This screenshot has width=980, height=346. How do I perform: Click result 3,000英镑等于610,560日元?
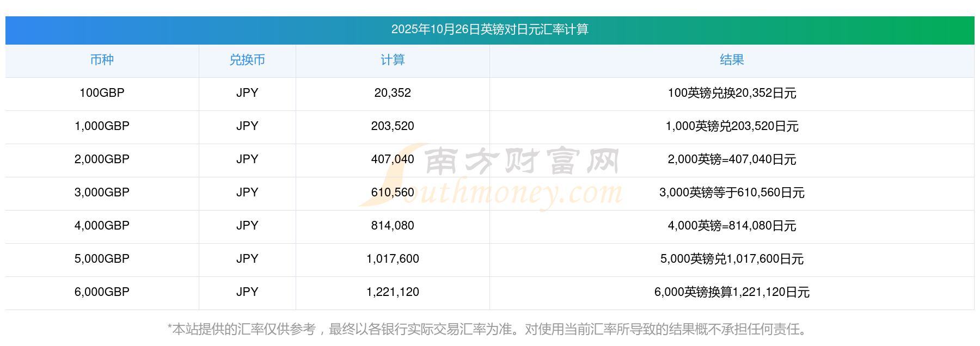click(732, 193)
